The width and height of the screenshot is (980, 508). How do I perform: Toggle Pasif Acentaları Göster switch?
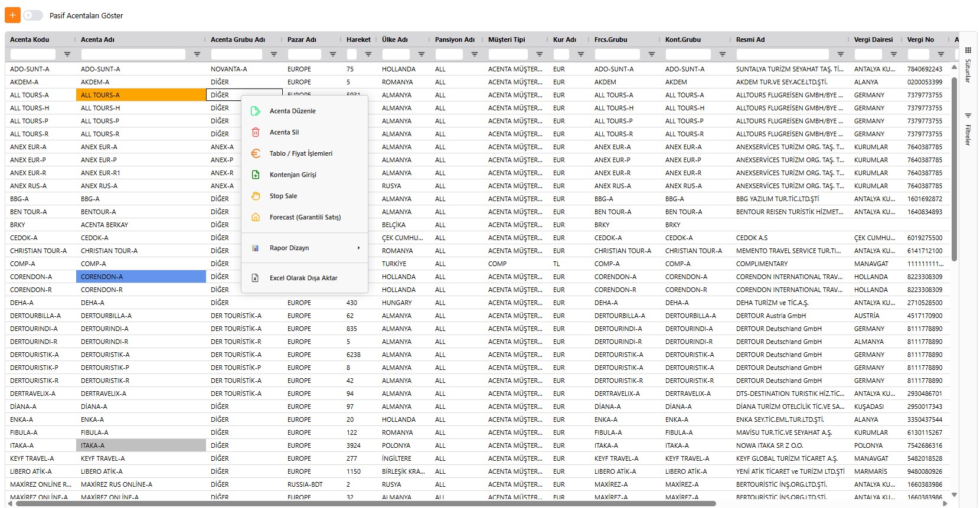coord(33,15)
